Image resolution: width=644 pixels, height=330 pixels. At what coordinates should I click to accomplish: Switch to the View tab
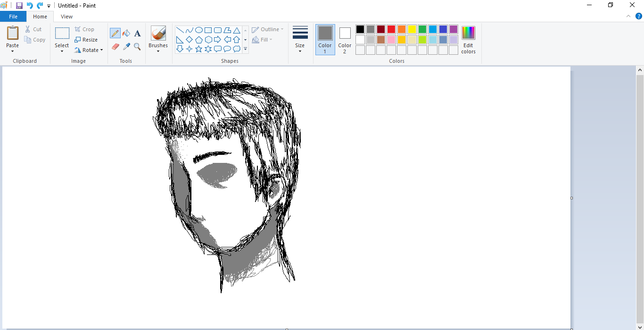click(66, 17)
